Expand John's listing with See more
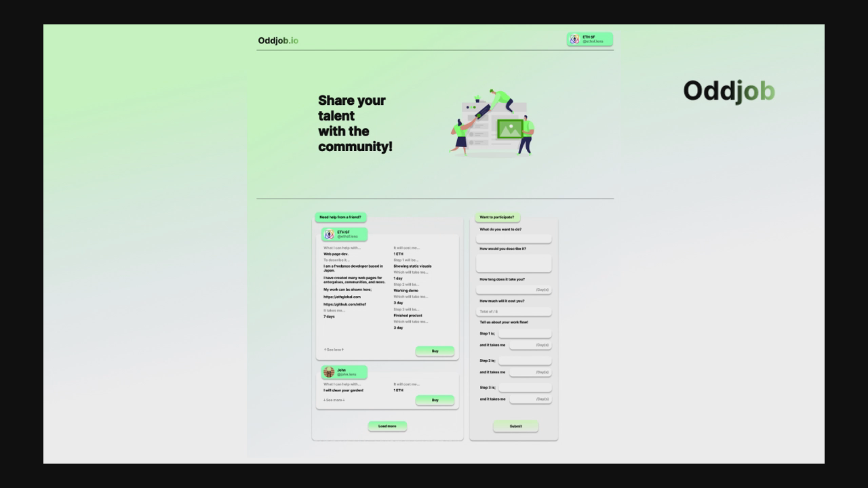 click(334, 400)
